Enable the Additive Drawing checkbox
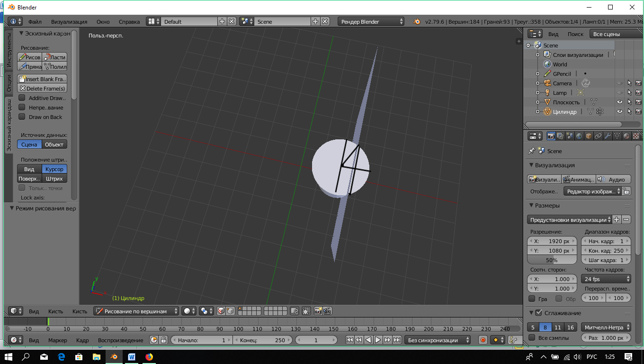 pos(22,98)
